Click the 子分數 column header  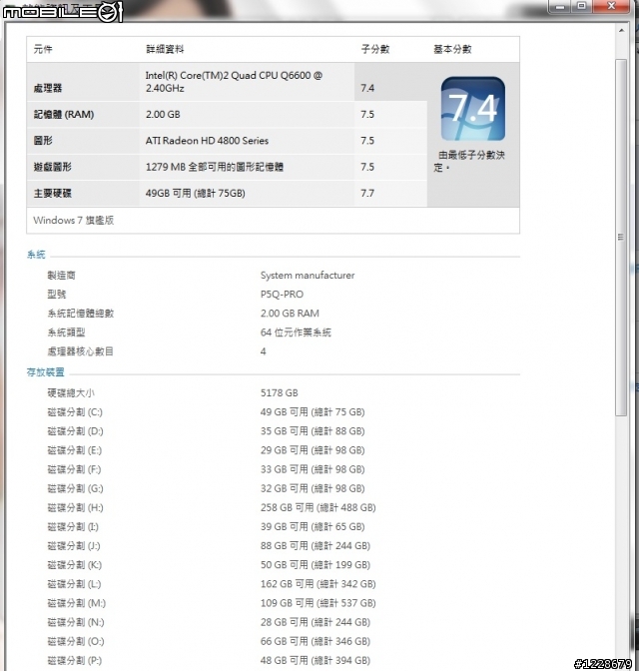[x=375, y=49]
